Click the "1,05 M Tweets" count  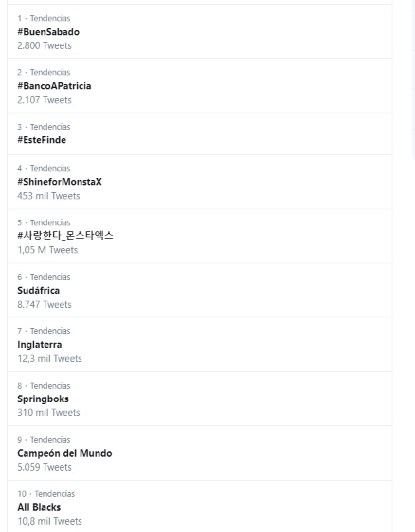47,250
